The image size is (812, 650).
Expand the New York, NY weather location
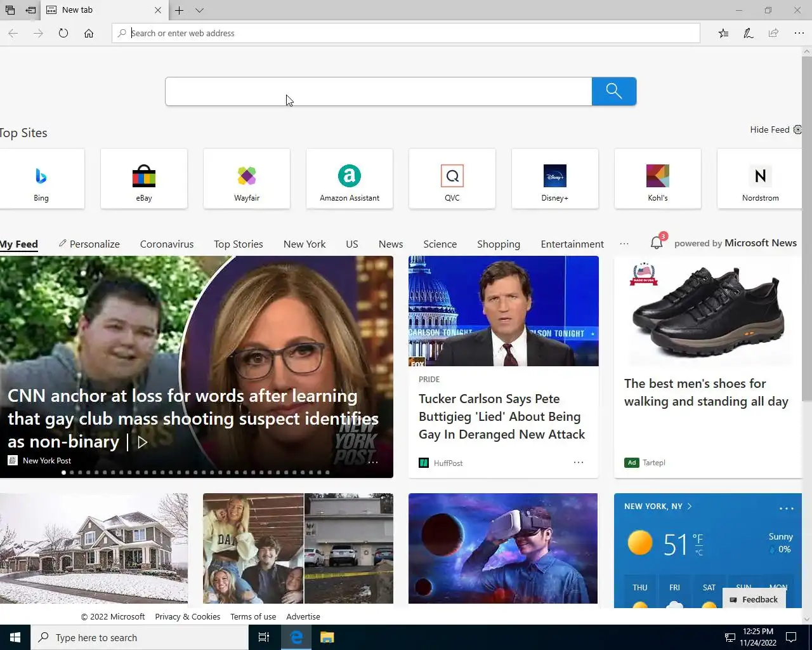(x=658, y=506)
